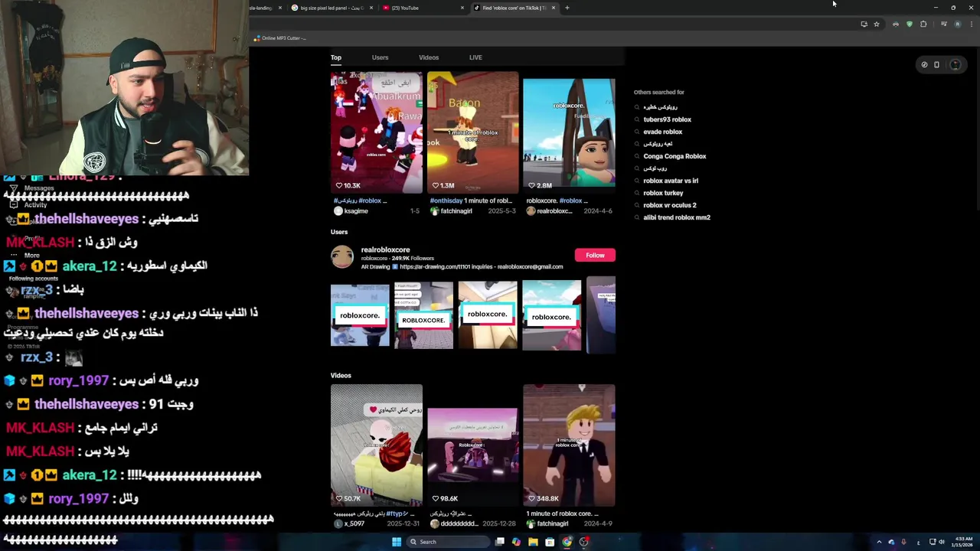Viewport: 980px width, 551px height.
Task: Show hidden system tray icons
Action: 879,542
